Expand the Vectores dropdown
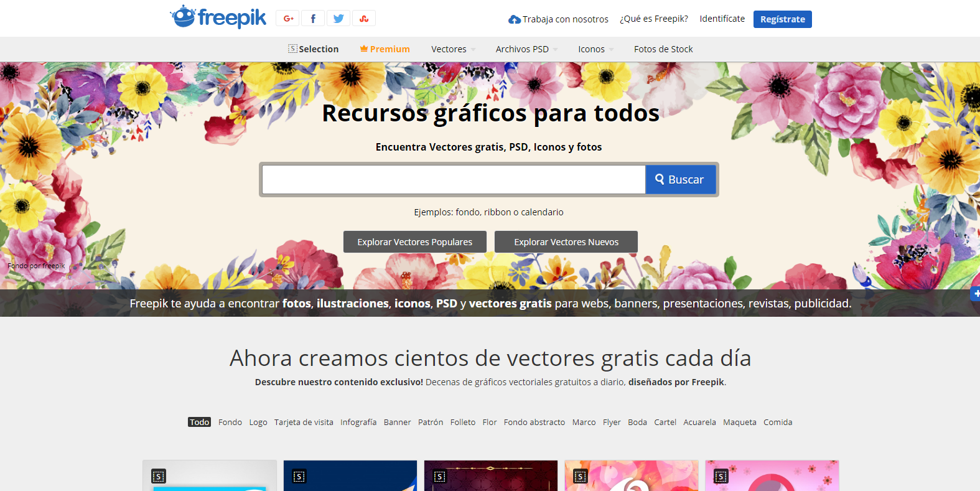This screenshot has width=980, height=491. point(454,49)
